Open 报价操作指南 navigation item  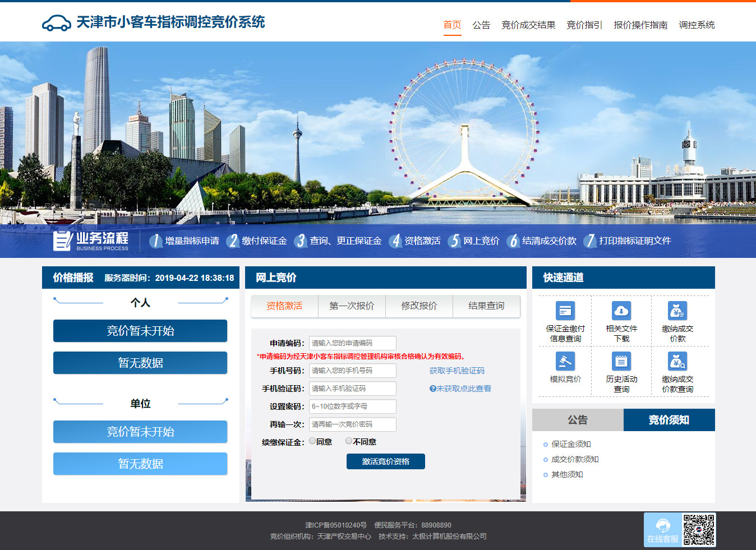[x=640, y=25]
